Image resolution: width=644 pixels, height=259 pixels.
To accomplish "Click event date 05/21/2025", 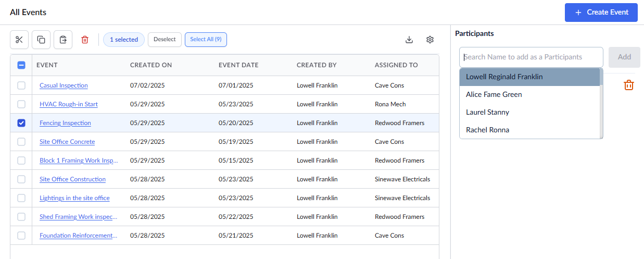I will (x=236, y=236).
